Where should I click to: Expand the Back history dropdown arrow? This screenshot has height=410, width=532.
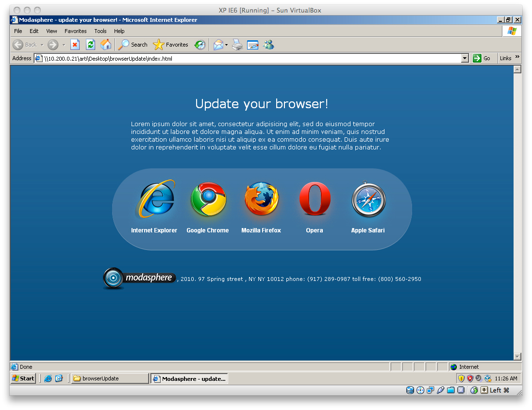(42, 45)
